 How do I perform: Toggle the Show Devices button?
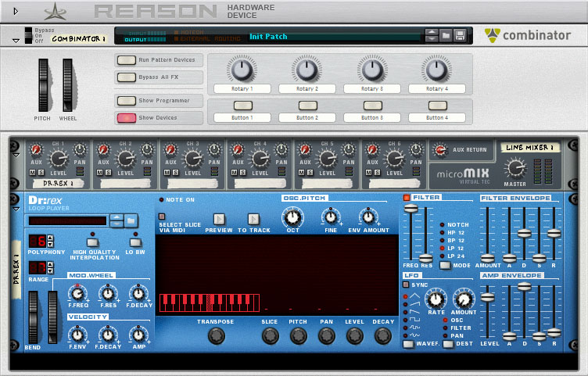coord(126,118)
